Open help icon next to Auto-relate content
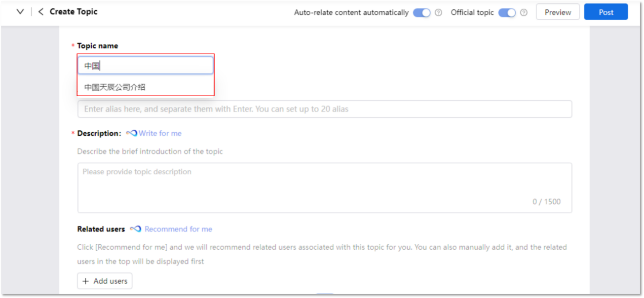 [x=438, y=13]
